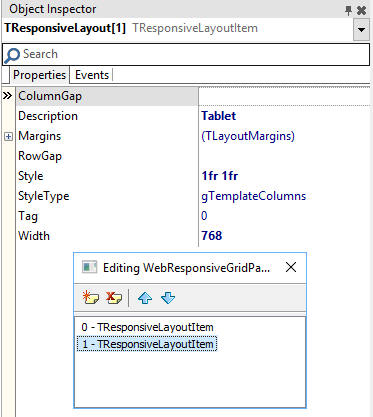
Task: Click the search magnifier icon
Action: [12, 55]
